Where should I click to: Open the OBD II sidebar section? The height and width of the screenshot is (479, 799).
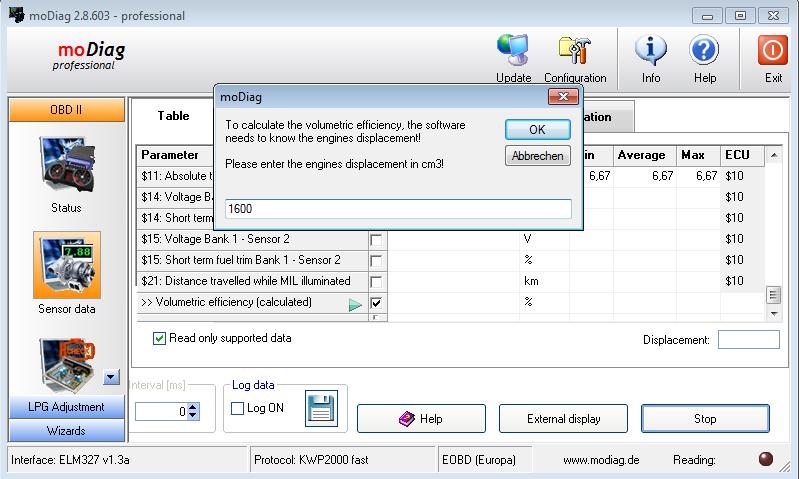(x=67, y=110)
